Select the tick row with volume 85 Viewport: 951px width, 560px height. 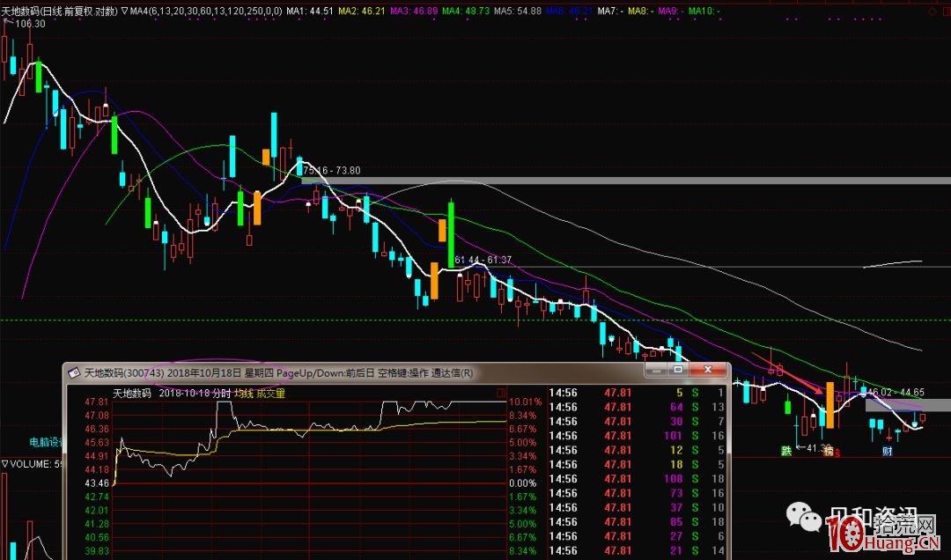click(637, 522)
